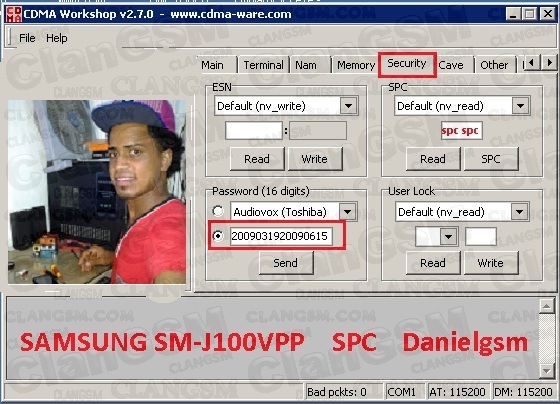Click the photo thumbnail on the left
This screenshot has width=560, height=404.
pos(97,192)
